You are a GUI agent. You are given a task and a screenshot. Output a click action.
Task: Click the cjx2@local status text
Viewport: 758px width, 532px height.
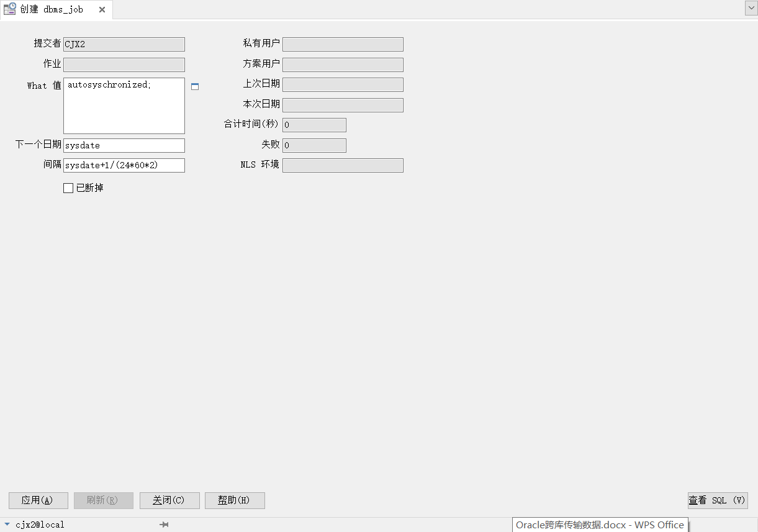(40, 525)
